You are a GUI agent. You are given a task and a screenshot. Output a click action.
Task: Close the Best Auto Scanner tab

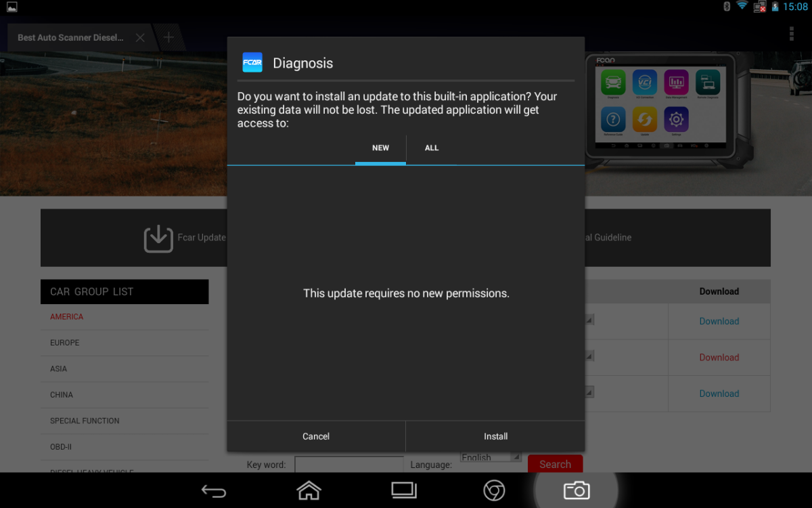[140, 38]
